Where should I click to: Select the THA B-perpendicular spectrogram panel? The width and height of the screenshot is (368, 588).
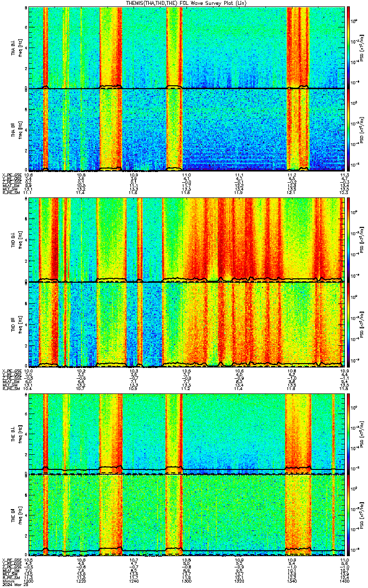pos(186,48)
